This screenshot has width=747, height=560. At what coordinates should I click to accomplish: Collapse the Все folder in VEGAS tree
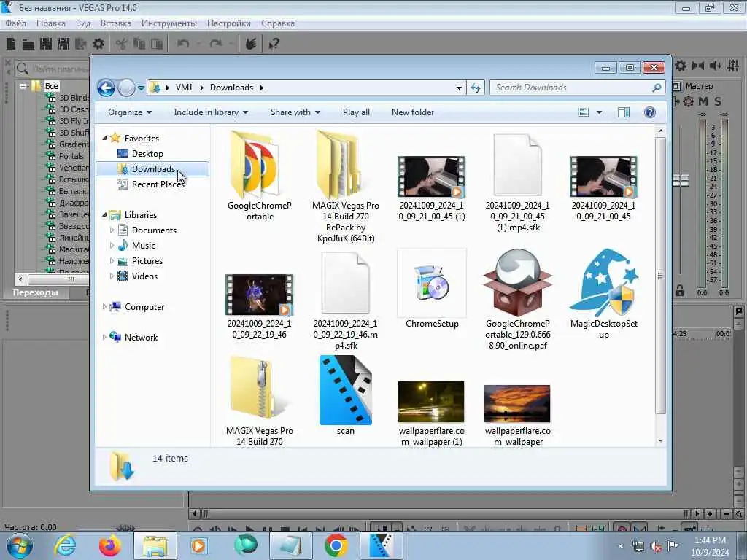coord(23,86)
